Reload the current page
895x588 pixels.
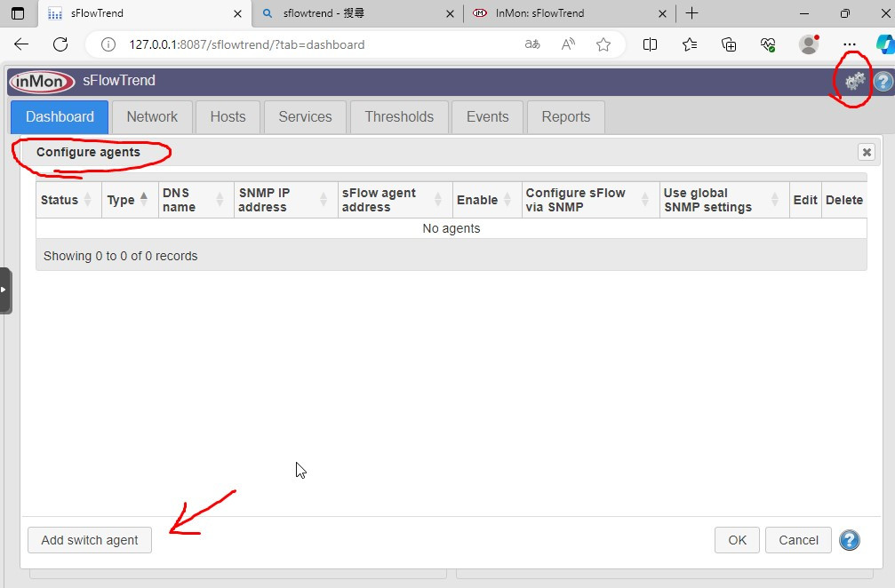[60, 44]
